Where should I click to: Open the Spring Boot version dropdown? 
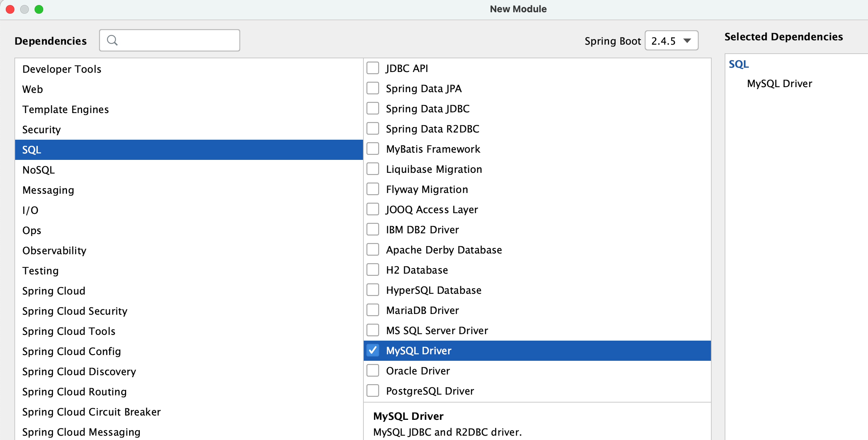(x=671, y=41)
